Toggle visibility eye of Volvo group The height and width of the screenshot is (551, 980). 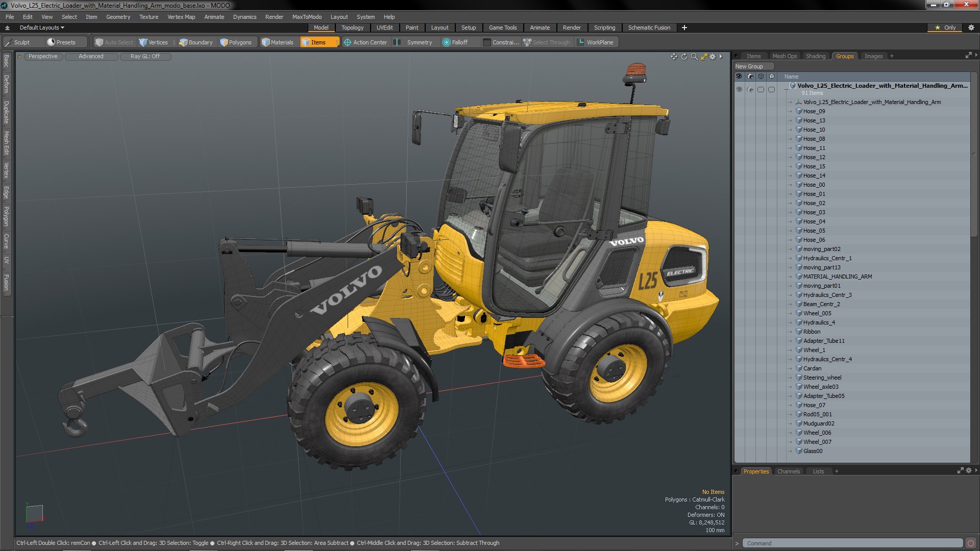(x=739, y=89)
